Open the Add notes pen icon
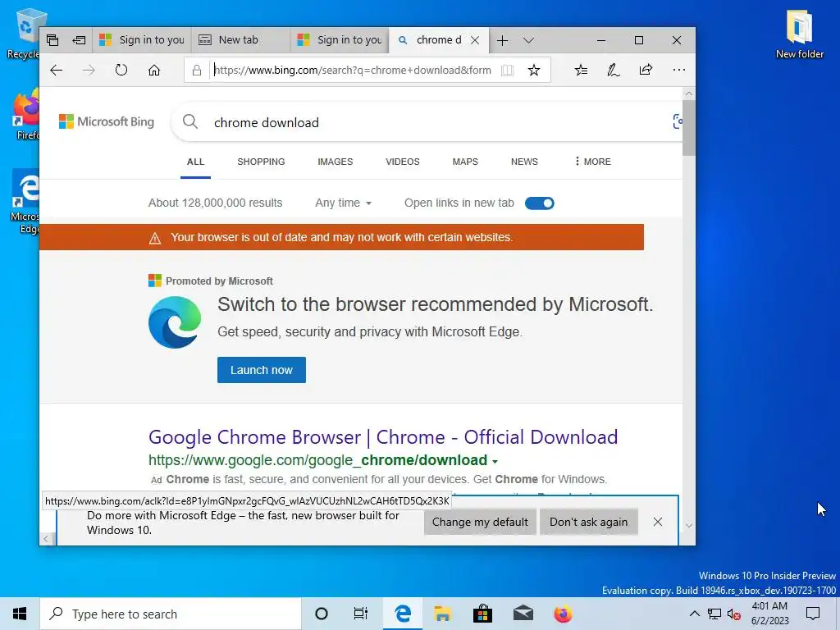840x630 pixels. [x=614, y=70]
